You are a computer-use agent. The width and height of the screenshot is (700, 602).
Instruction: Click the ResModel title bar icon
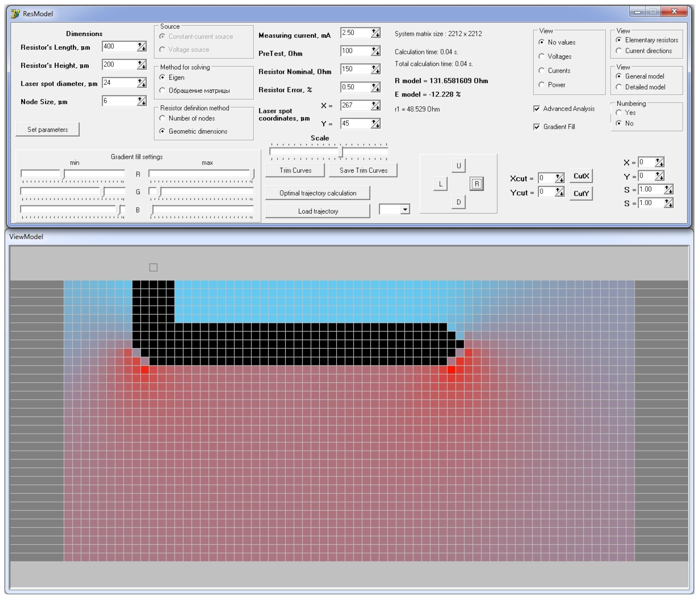point(15,14)
